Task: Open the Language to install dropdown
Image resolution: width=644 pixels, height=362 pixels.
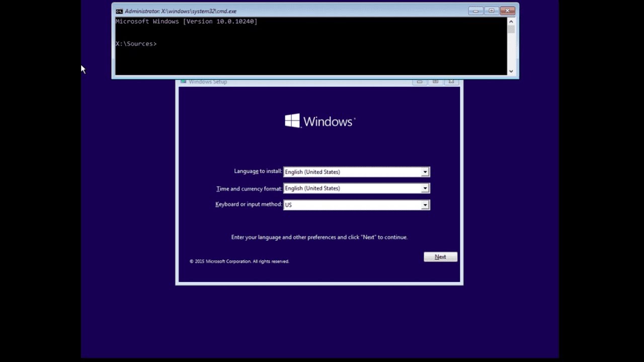Action: 425,171
